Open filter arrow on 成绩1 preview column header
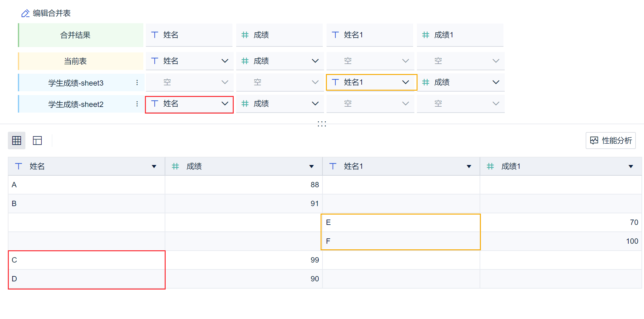Image resolution: width=644 pixels, height=319 pixels. tap(631, 167)
